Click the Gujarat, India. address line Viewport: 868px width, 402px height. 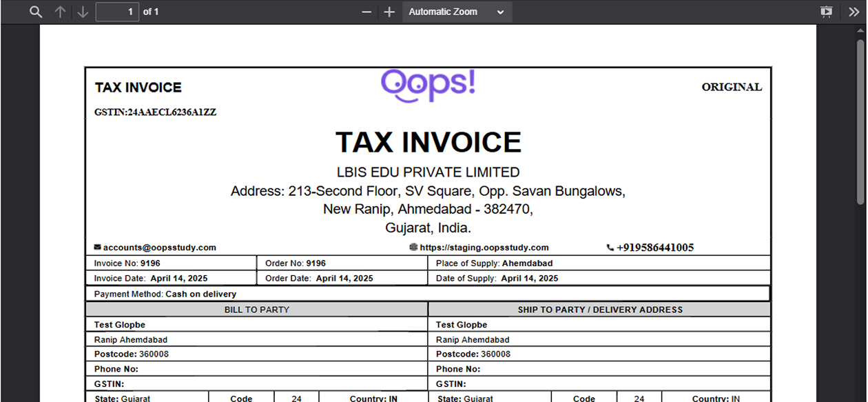(x=428, y=228)
